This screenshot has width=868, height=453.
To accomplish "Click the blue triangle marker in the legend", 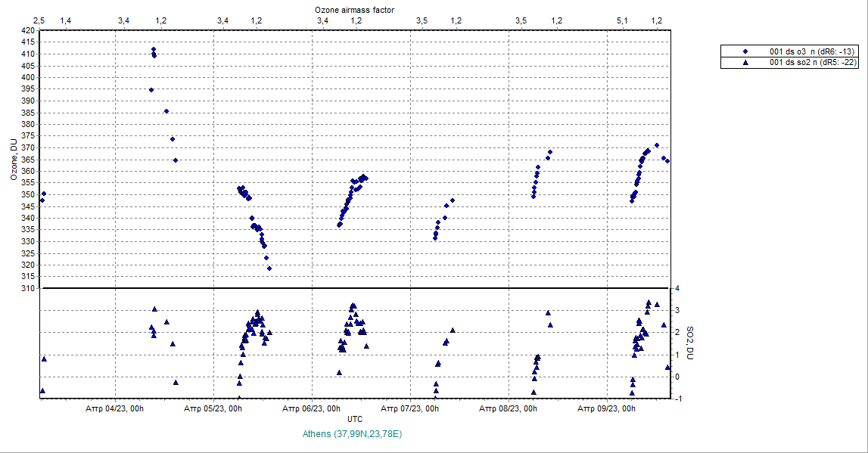I will (745, 62).
